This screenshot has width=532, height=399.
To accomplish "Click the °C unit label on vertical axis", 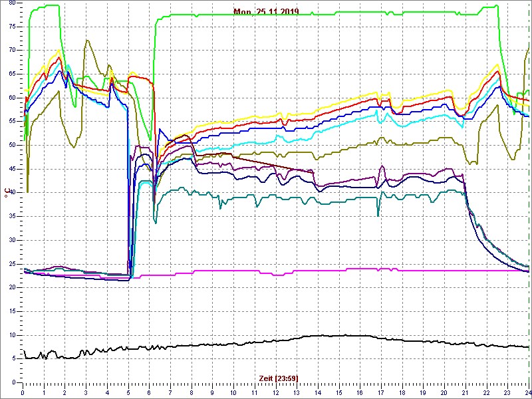I will point(6,194).
